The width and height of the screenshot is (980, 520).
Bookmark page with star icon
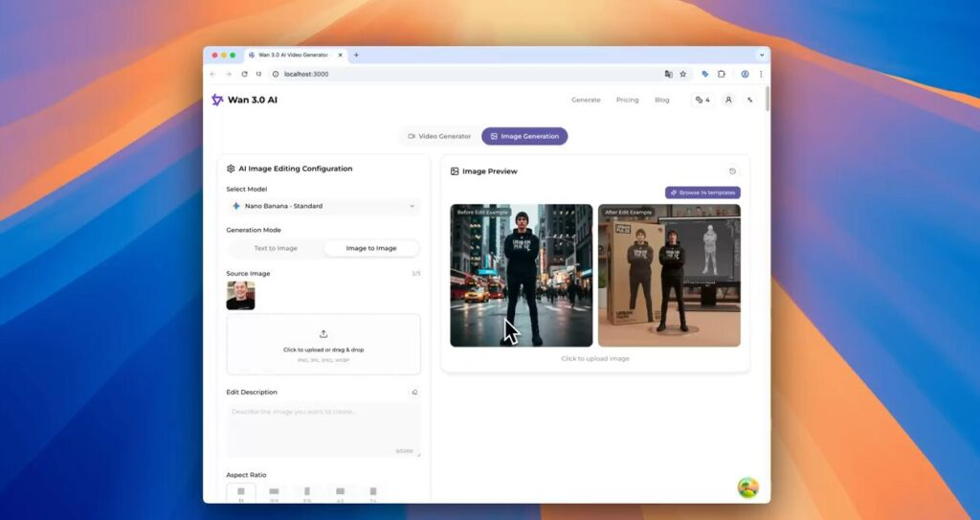coord(683,74)
